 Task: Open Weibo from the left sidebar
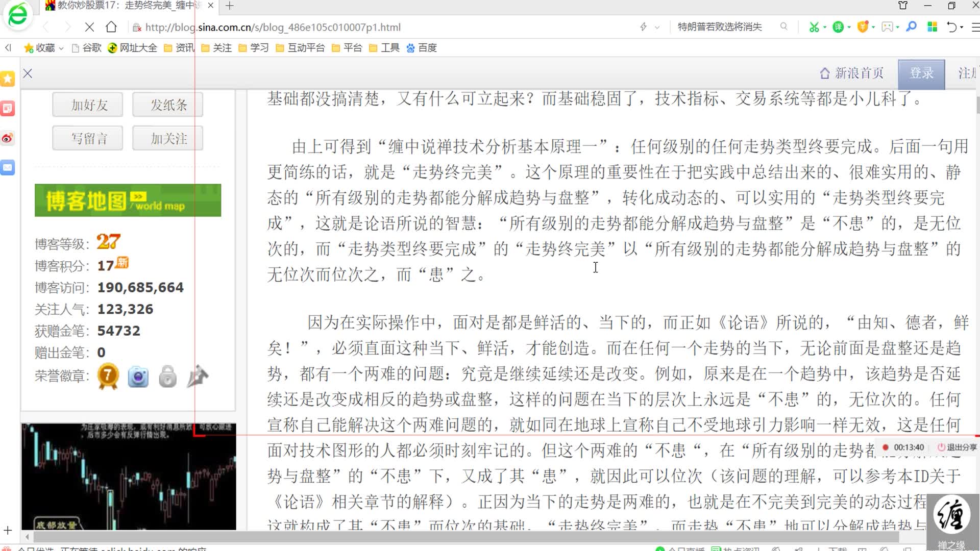click(x=8, y=138)
